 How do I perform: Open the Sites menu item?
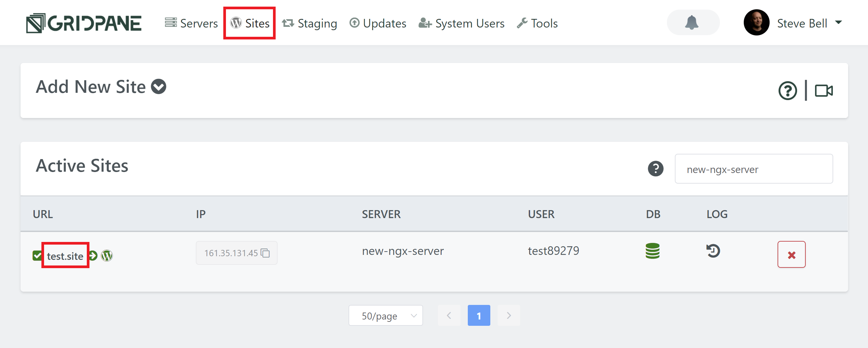click(250, 23)
